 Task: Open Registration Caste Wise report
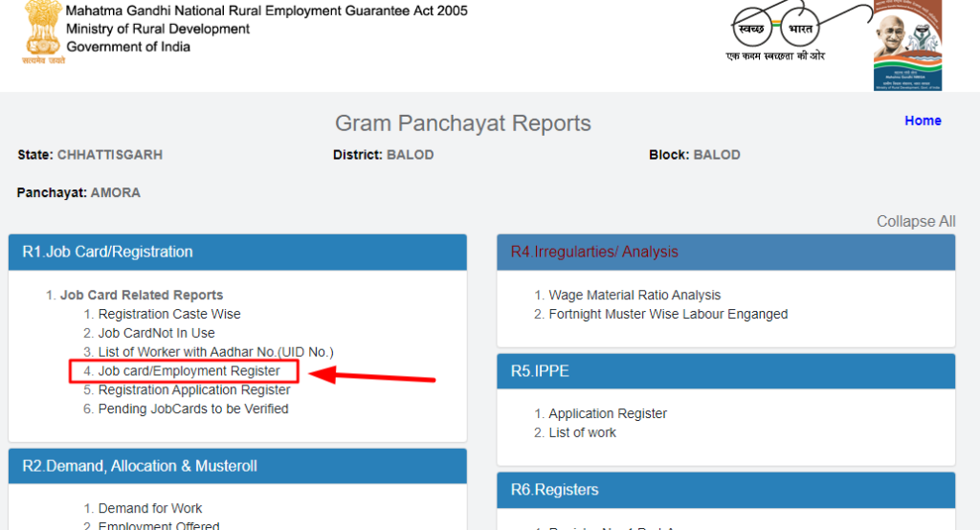tap(168, 314)
